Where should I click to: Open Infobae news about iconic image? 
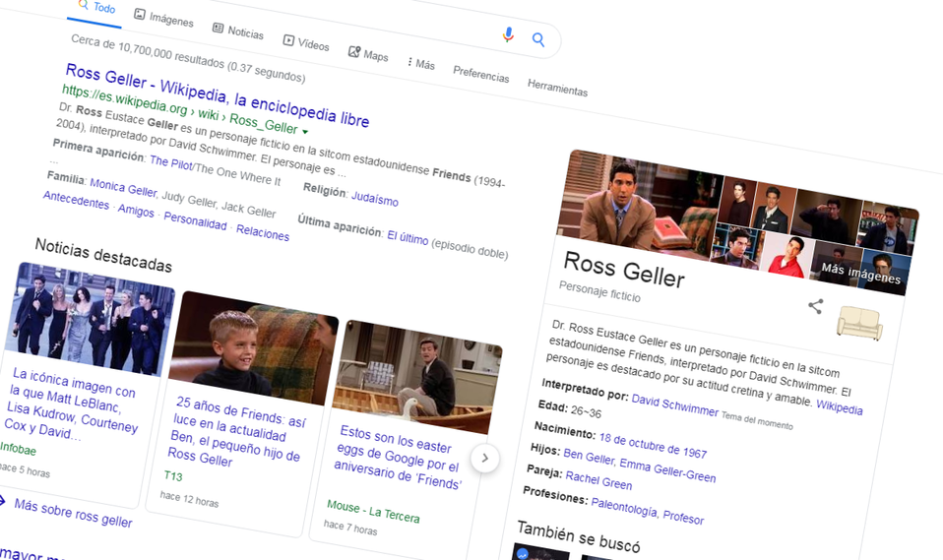coord(72,406)
